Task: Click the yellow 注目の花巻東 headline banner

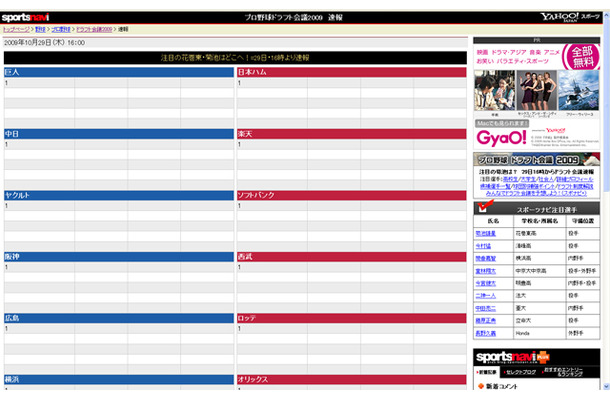Action: coord(235,58)
